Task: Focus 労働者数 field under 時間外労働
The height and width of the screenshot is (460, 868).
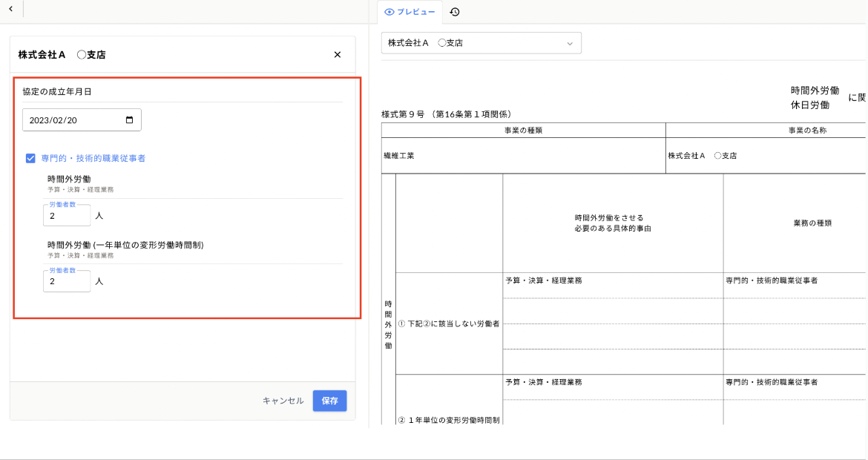Action: click(x=67, y=216)
